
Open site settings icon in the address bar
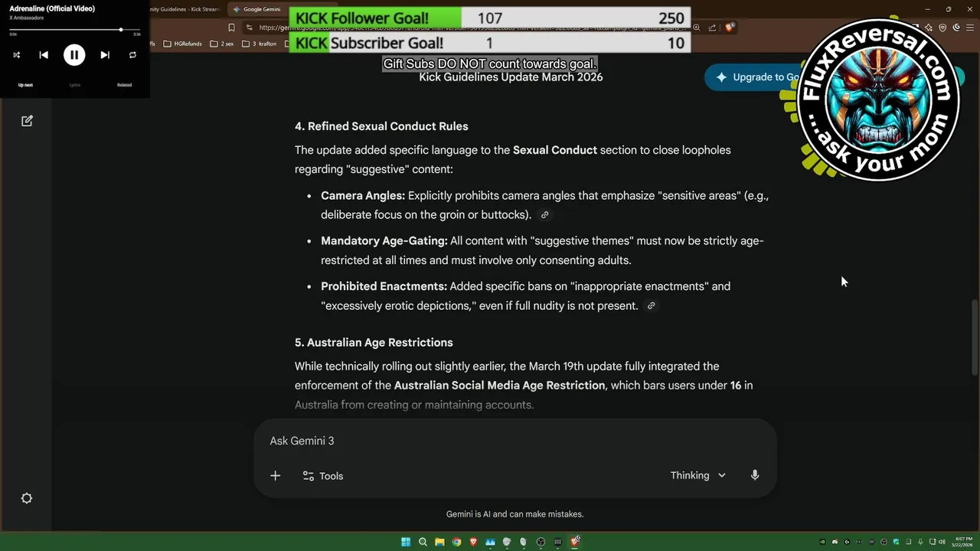point(250,28)
